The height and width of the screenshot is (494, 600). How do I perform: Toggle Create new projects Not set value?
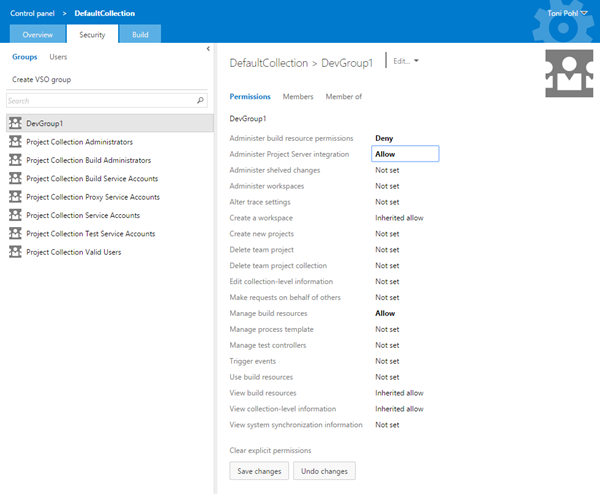click(x=387, y=233)
